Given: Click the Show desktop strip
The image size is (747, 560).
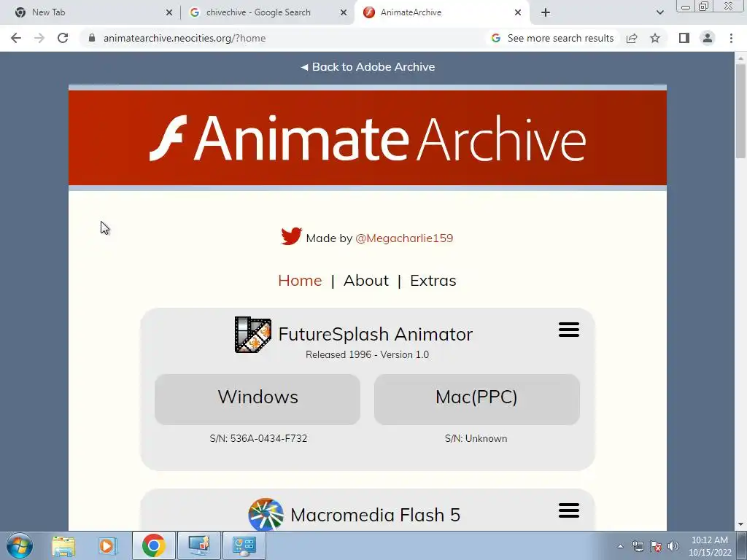Looking at the screenshot, I should [742, 545].
